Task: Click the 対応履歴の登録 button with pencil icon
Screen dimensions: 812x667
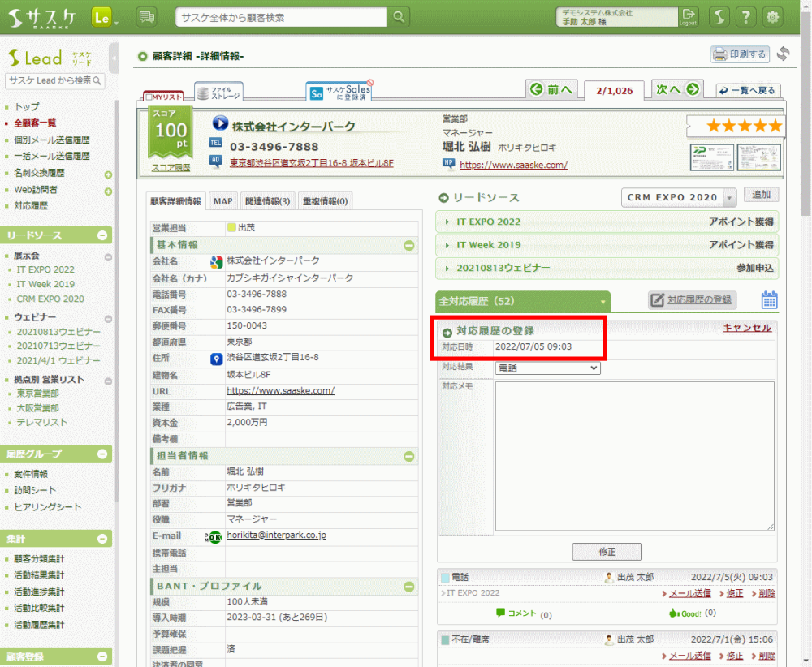Action: (693, 299)
